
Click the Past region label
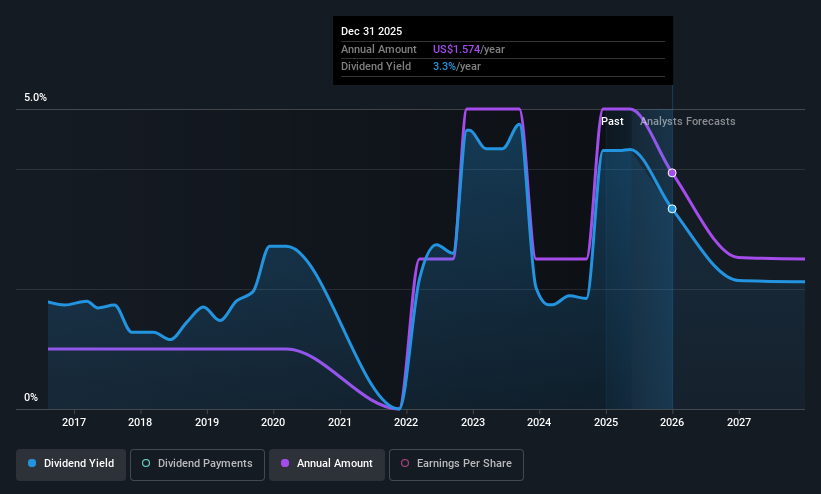point(612,122)
